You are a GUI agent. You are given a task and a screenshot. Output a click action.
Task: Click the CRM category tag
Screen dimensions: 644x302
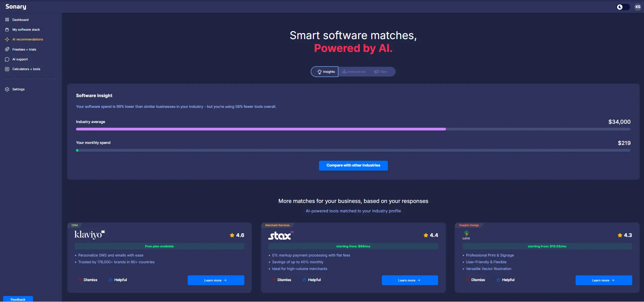[75, 225]
